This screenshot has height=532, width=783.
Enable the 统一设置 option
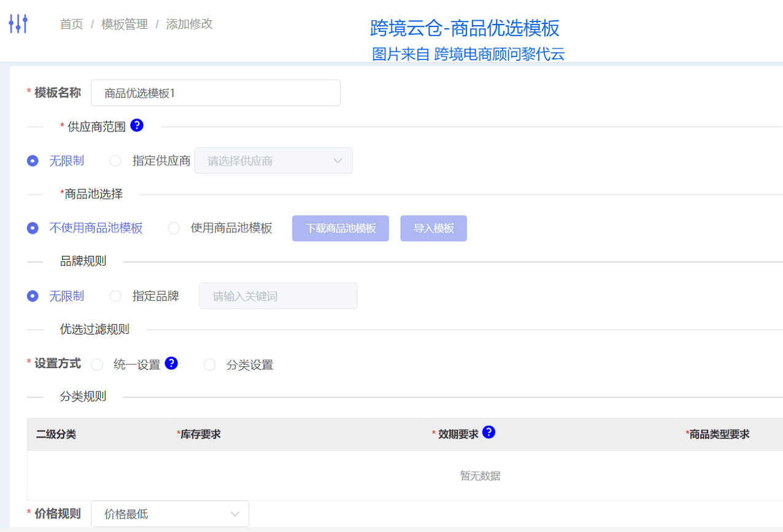pos(96,364)
